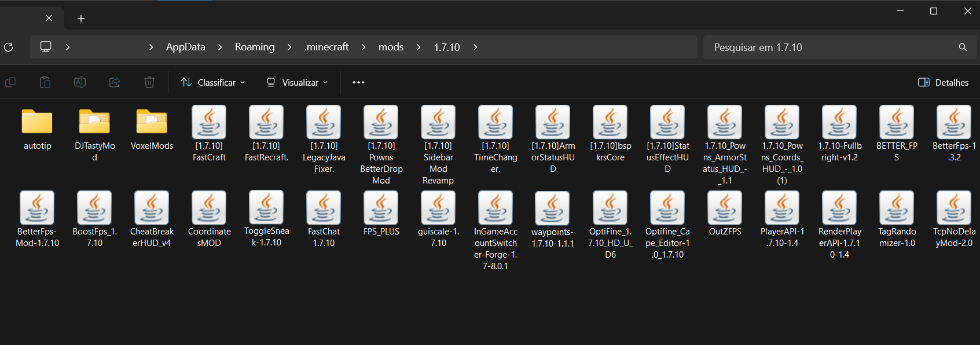980x345 pixels.
Task: Expand chevron after the monitor icon
Action: click(x=68, y=47)
